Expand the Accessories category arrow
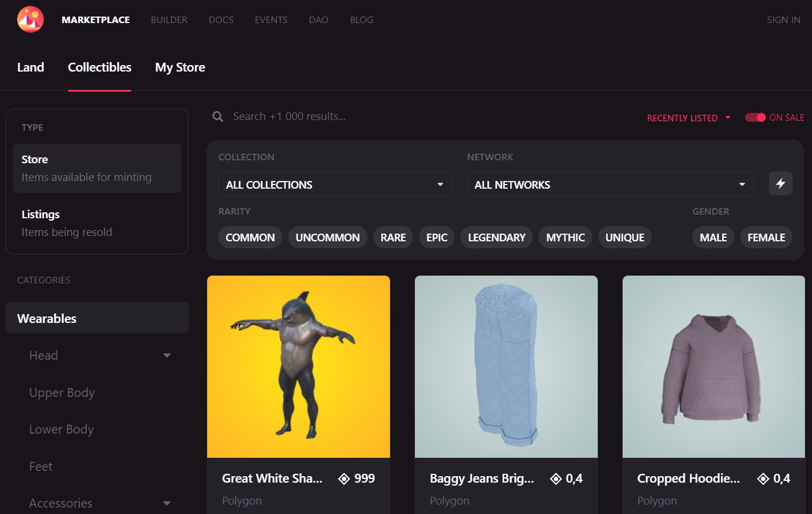Screen dimensions: 812x514 [x=167, y=503]
